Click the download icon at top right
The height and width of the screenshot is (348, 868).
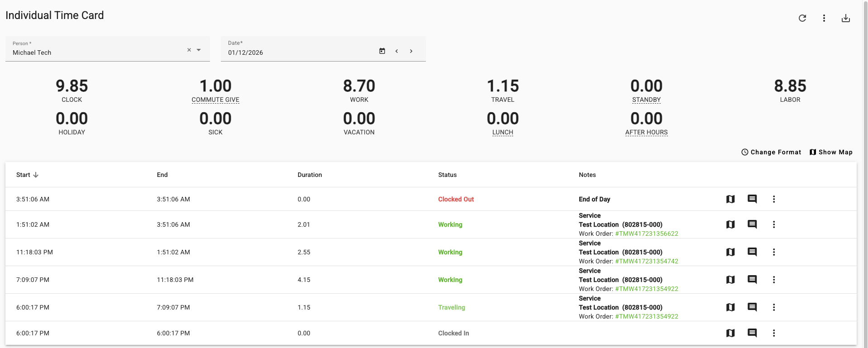click(846, 18)
